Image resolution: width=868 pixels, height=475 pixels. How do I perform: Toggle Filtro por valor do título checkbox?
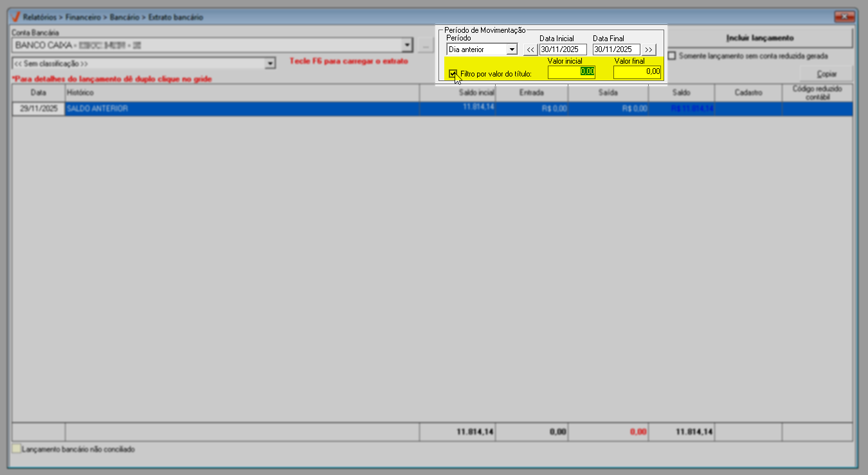click(x=453, y=73)
